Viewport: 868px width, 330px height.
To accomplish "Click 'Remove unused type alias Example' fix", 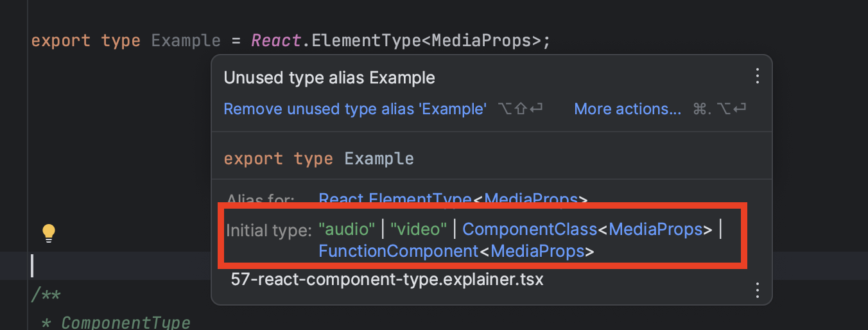I will [355, 109].
